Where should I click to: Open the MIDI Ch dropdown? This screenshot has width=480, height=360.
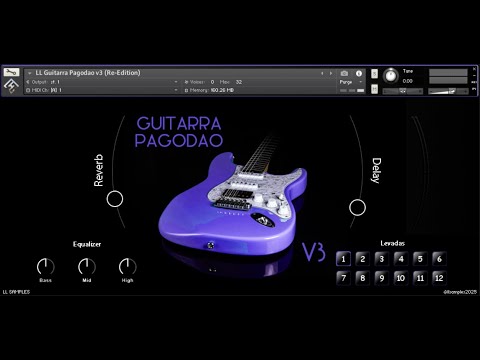[176, 90]
